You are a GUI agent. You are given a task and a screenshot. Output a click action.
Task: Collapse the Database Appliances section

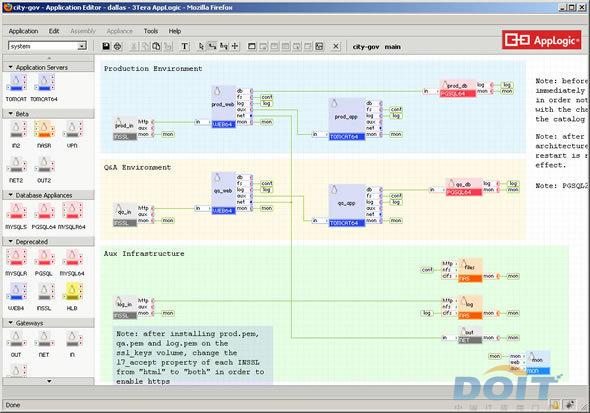click(x=11, y=195)
